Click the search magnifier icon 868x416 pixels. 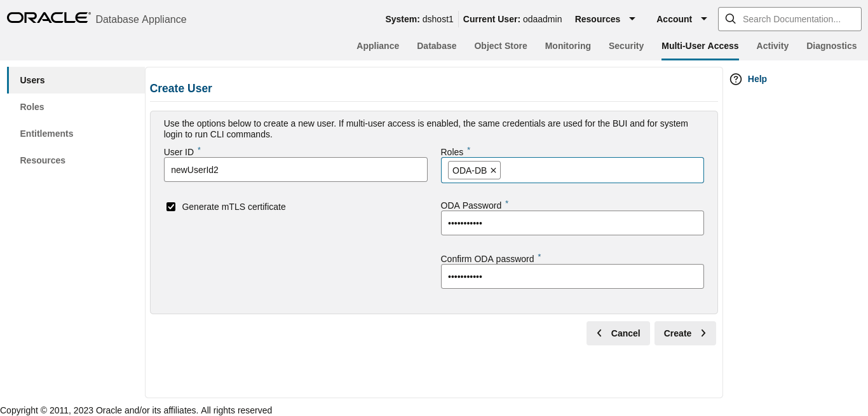[730, 19]
